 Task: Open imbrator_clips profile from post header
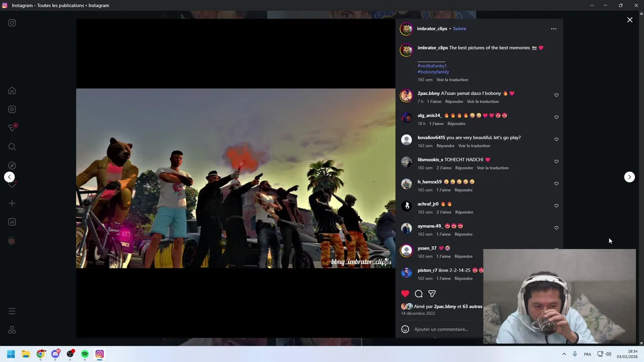(432, 29)
